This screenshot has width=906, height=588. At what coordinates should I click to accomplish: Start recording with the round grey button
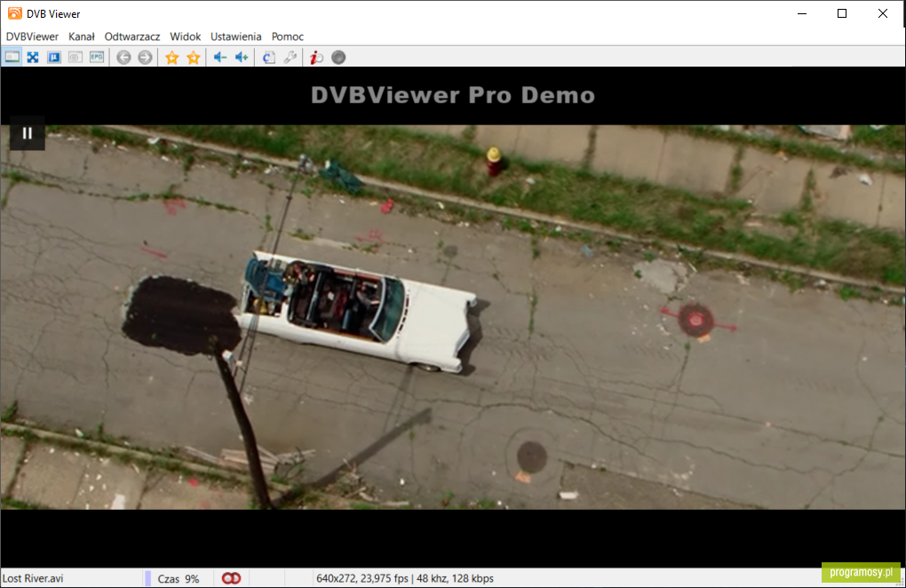coord(338,57)
